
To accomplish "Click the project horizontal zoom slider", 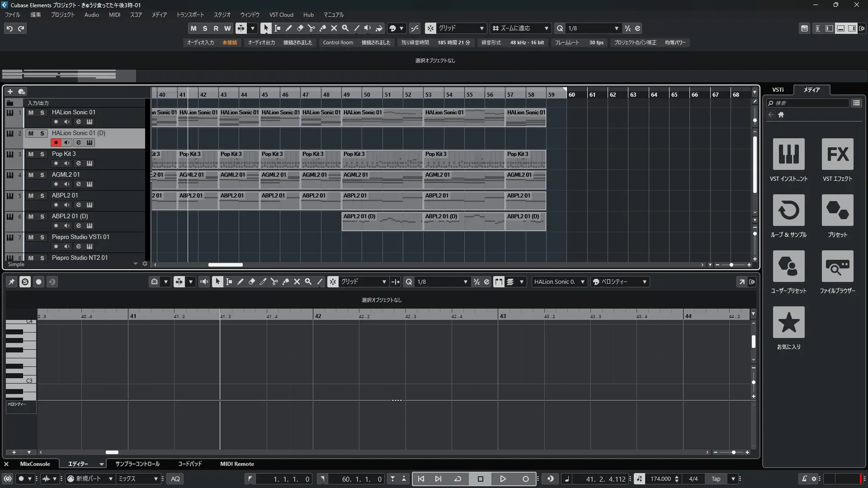I will point(731,265).
